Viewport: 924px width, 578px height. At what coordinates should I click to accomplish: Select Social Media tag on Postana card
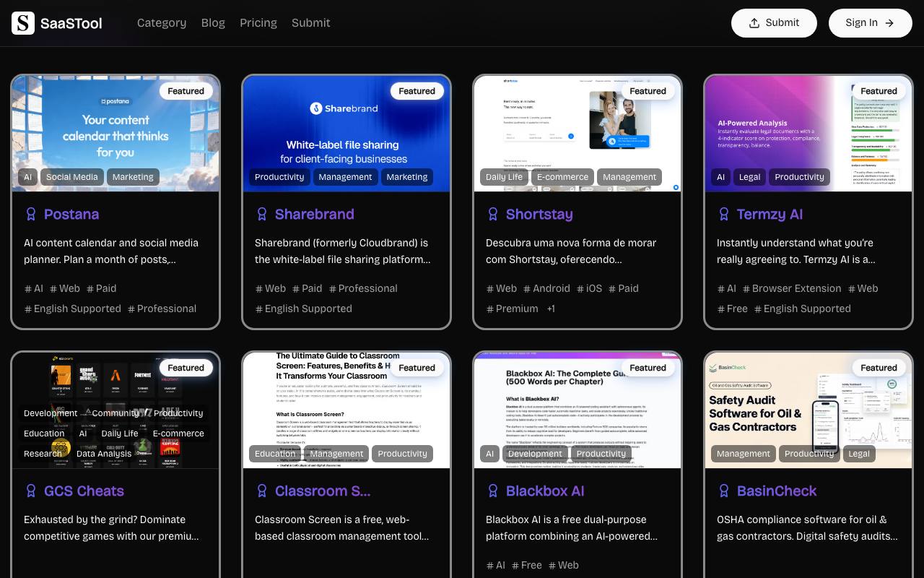point(72,177)
